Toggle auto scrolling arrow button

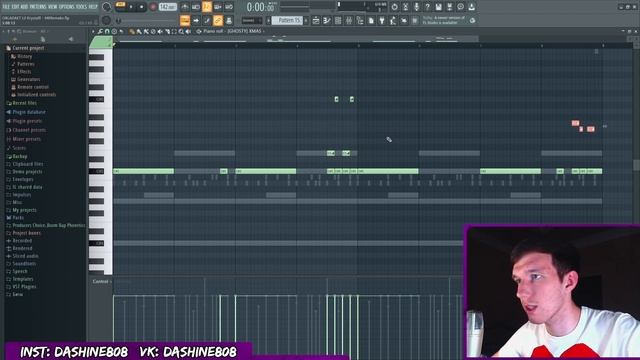click(196, 20)
